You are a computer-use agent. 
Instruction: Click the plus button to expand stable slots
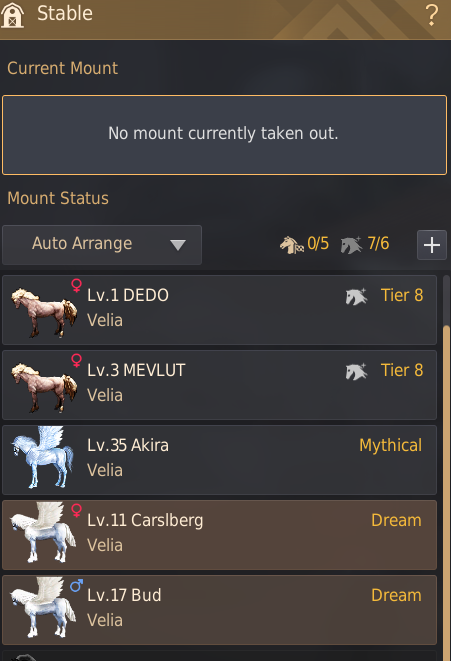tap(432, 245)
